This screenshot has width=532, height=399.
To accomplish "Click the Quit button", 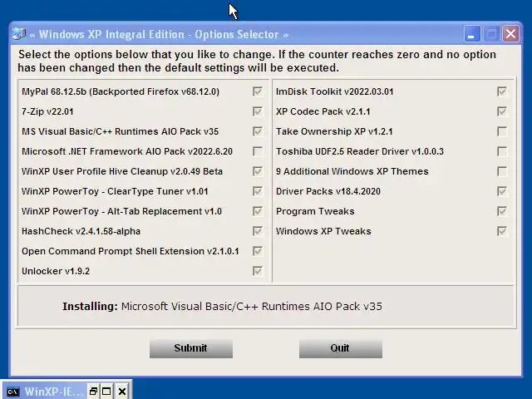I will click(341, 348).
